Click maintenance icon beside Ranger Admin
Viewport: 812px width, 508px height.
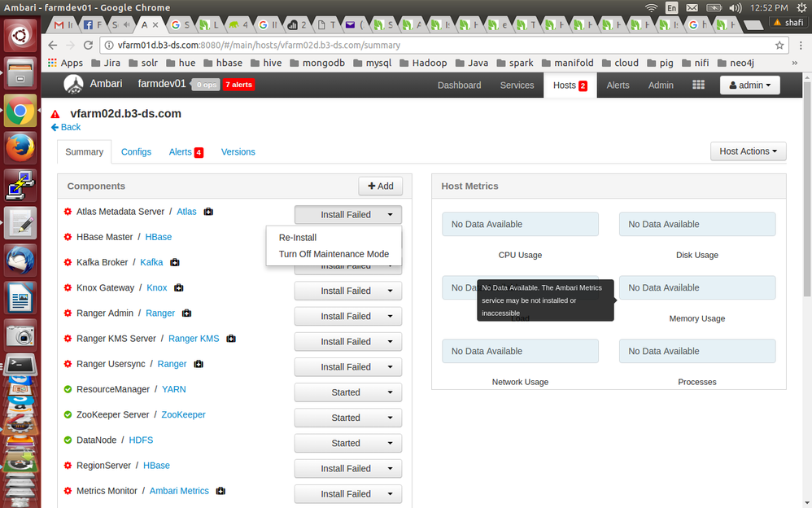click(x=186, y=313)
